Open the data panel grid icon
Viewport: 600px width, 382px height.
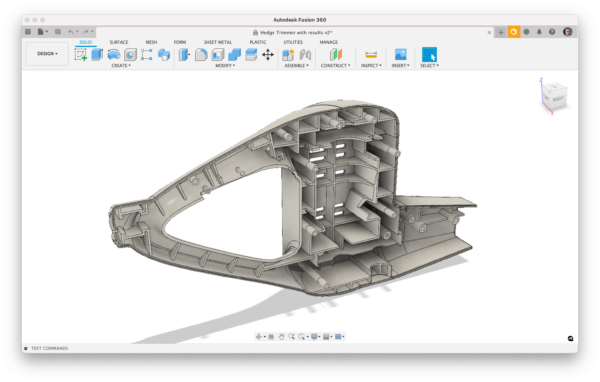click(28, 32)
